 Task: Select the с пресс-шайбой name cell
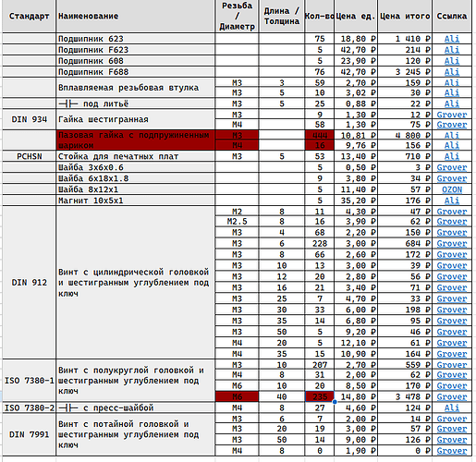tap(136, 407)
